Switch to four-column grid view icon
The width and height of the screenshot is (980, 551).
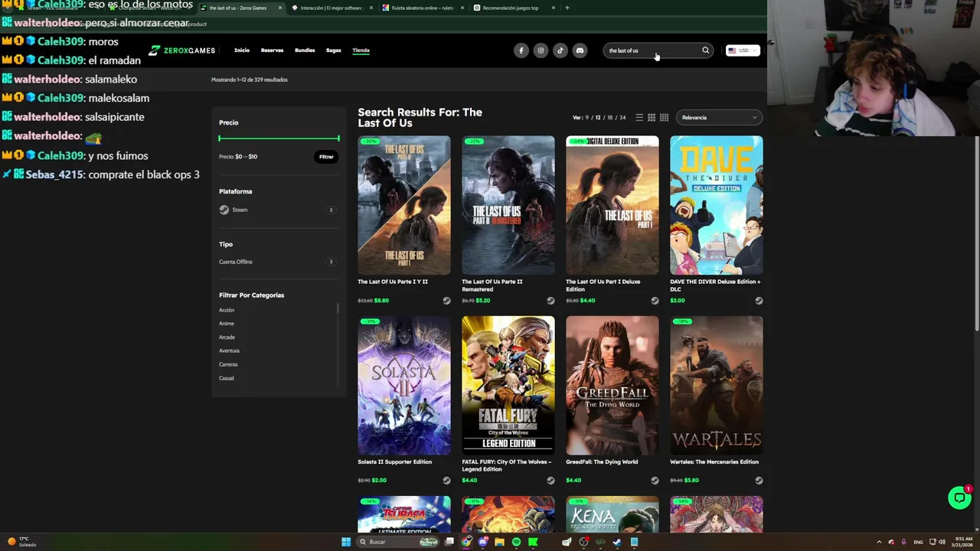(x=664, y=117)
